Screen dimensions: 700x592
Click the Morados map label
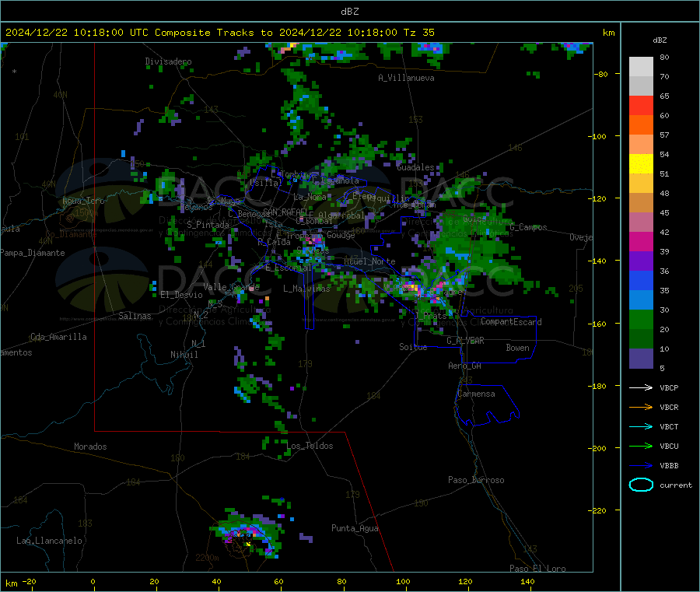click(x=90, y=447)
